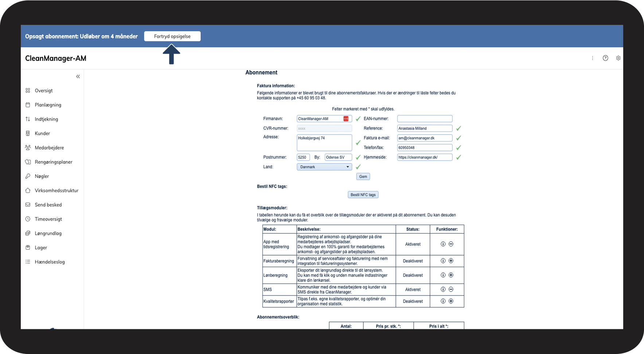644x354 pixels.
Task: Open the Planlægning menu item
Action: click(48, 105)
